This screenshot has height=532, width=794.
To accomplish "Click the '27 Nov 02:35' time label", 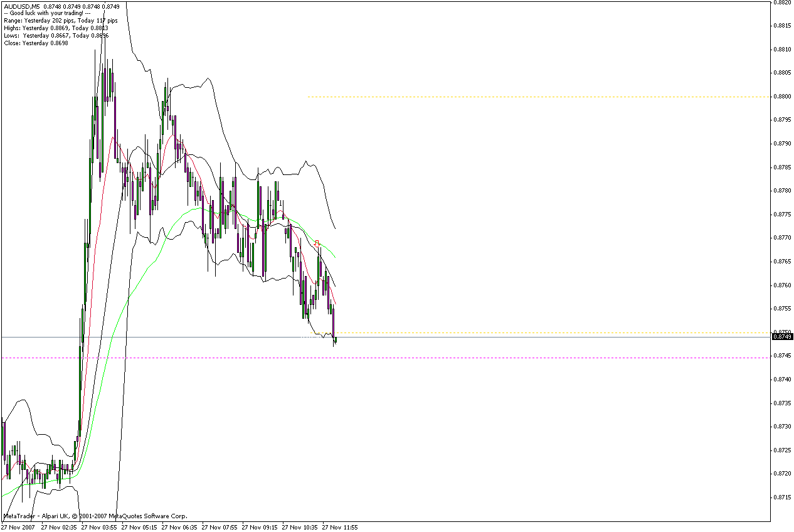I will (59, 528).
